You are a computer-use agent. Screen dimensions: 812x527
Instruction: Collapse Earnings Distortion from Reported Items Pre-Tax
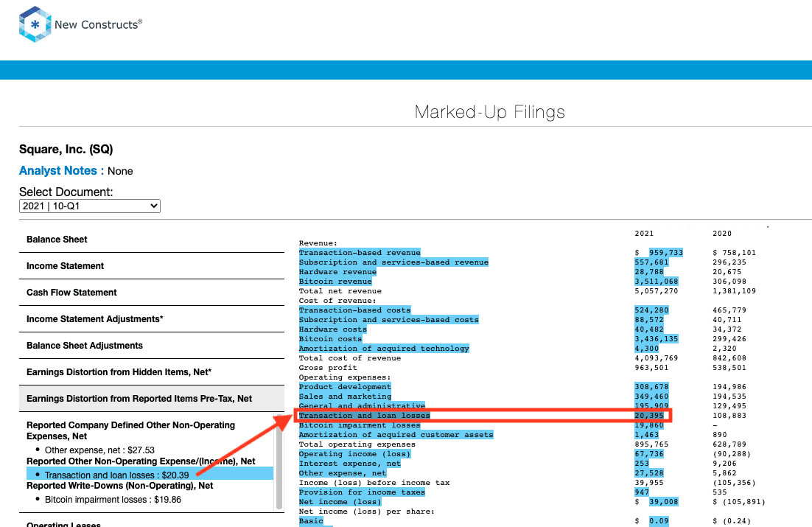tap(152, 399)
